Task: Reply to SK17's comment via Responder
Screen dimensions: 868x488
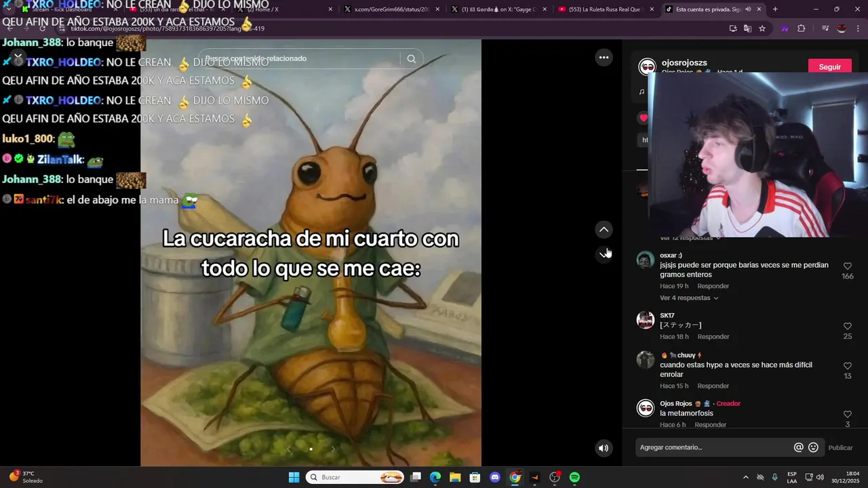Action: click(x=713, y=337)
